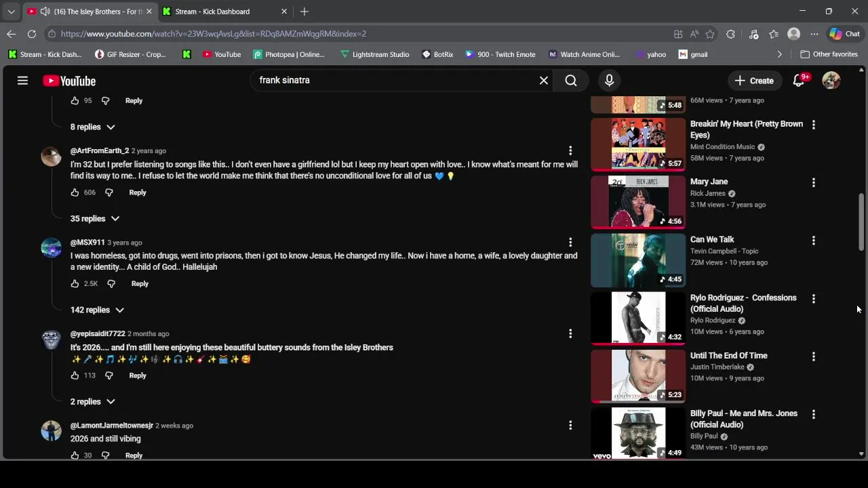Viewport: 868px width, 488px height.
Task: Open more options for Billy Paul video
Action: click(x=814, y=414)
